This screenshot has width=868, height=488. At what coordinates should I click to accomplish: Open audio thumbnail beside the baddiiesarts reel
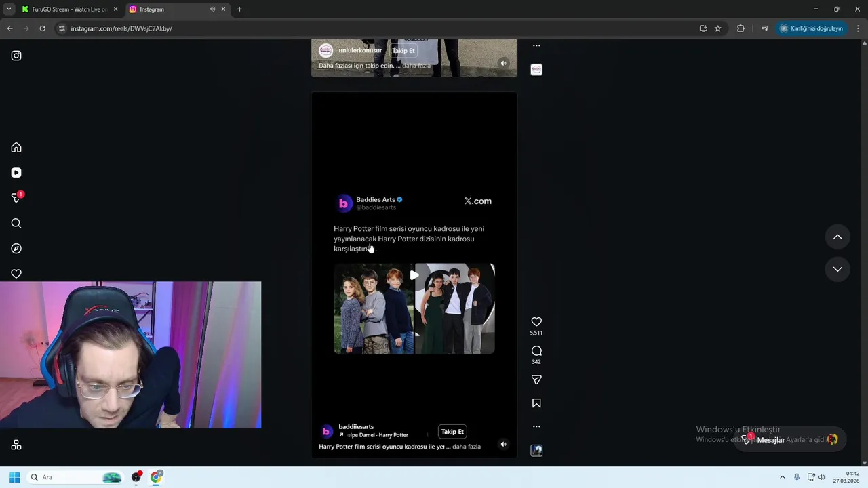tap(536, 451)
